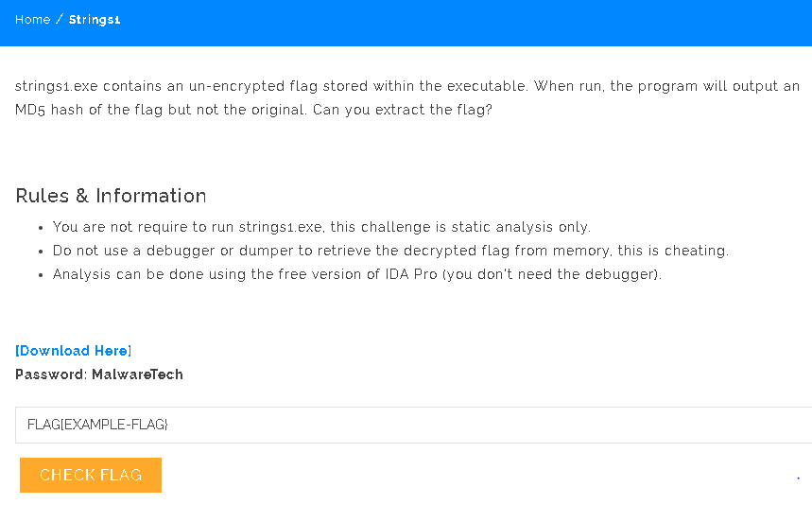Click the bullet marker of the last rule
The width and height of the screenshot is (812, 522).
pyautogui.click(x=42, y=275)
